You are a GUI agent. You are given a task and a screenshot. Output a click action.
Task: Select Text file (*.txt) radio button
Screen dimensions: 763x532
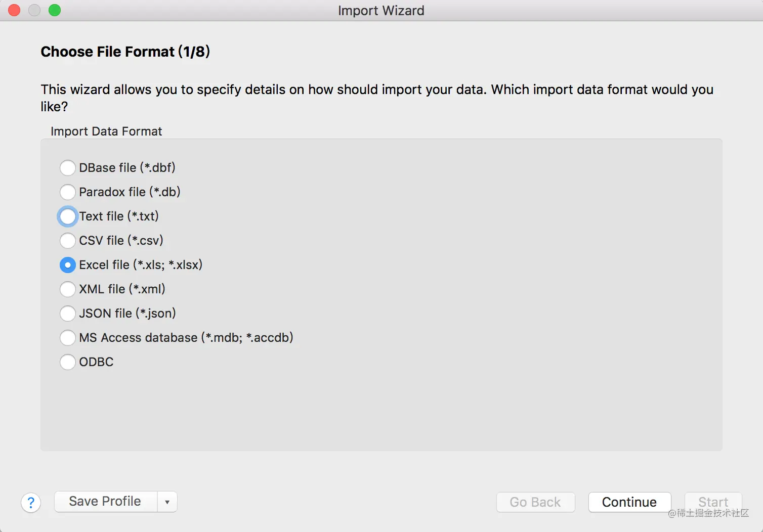point(68,216)
